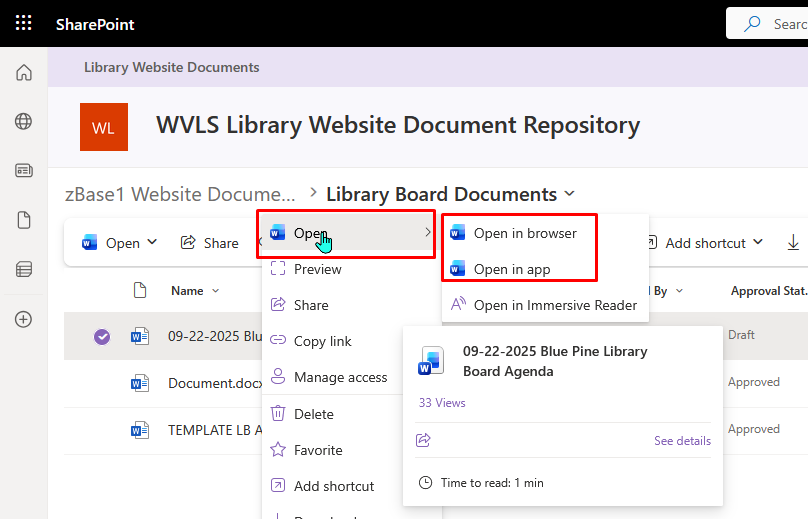This screenshot has width=808, height=519.
Task: Open the TEMPLATE LB file
Action: (215, 430)
